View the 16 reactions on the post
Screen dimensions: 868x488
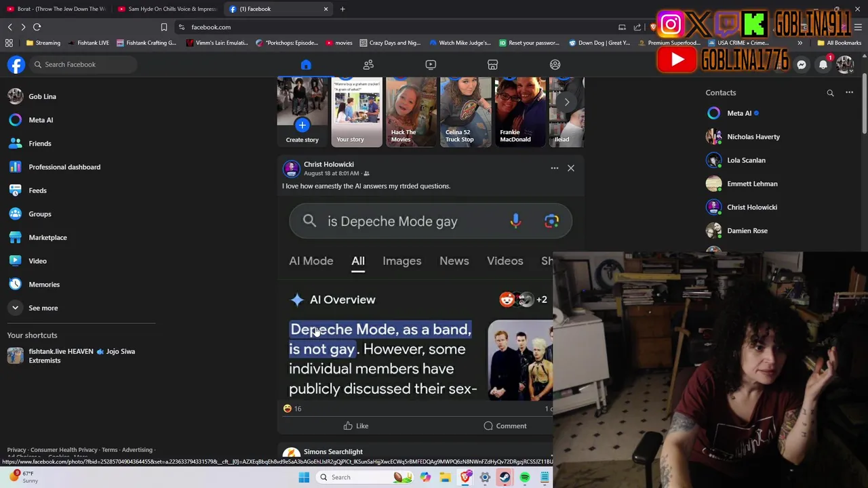pyautogui.click(x=292, y=409)
